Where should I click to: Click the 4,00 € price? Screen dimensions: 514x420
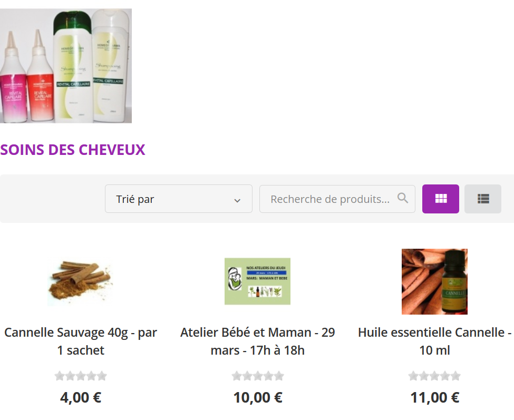coord(81,398)
